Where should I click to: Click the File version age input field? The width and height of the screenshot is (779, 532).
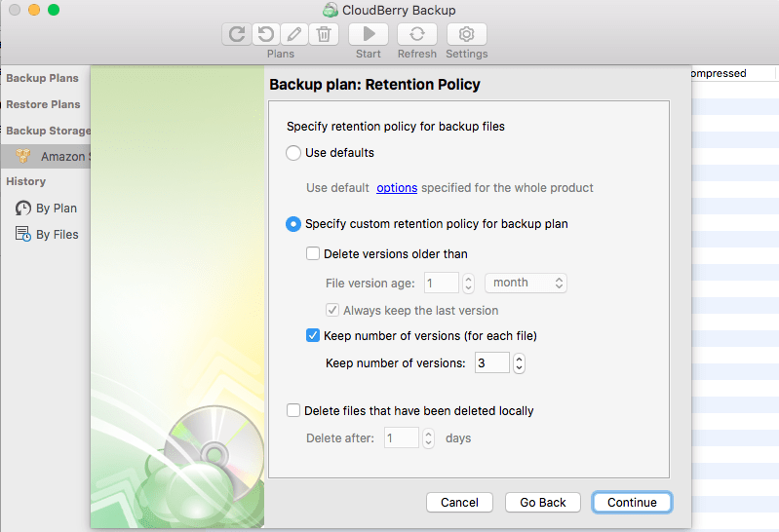pos(441,284)
